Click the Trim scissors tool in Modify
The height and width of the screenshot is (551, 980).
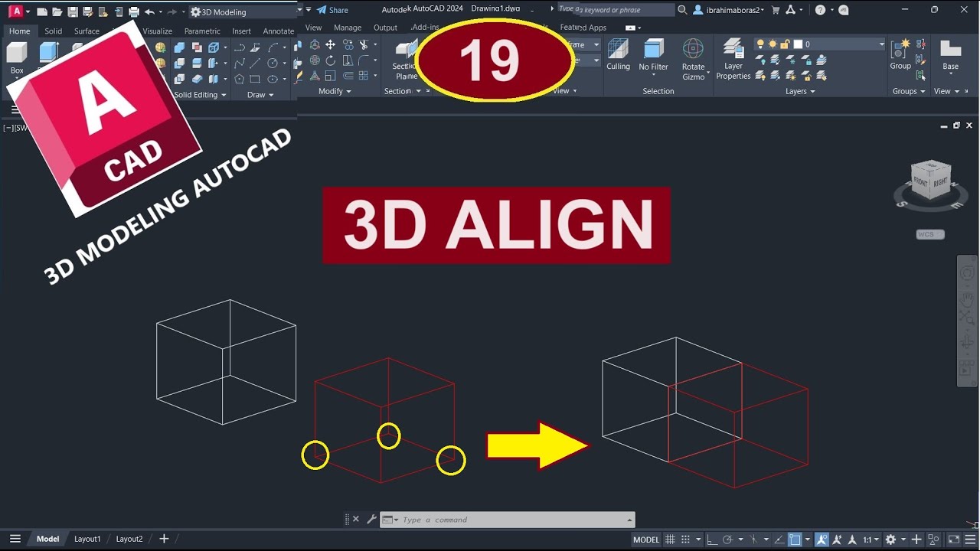click(x=364, y=45)
